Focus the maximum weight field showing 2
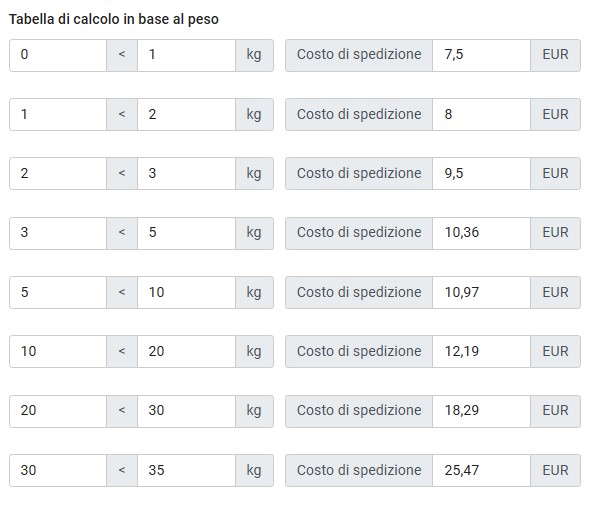Image resolution: width=600 pixels, height=506 pixels. tap(186, 114)
